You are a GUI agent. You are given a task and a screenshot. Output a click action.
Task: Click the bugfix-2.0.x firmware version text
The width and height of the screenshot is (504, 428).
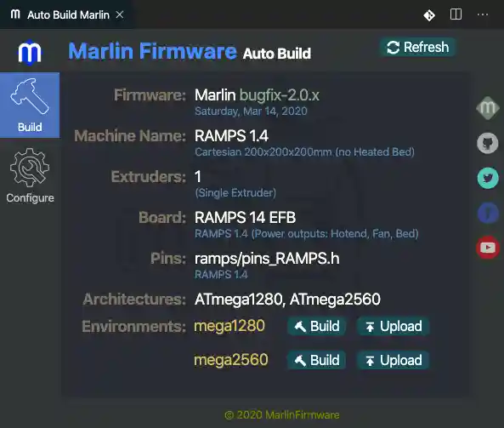[280, 95]
